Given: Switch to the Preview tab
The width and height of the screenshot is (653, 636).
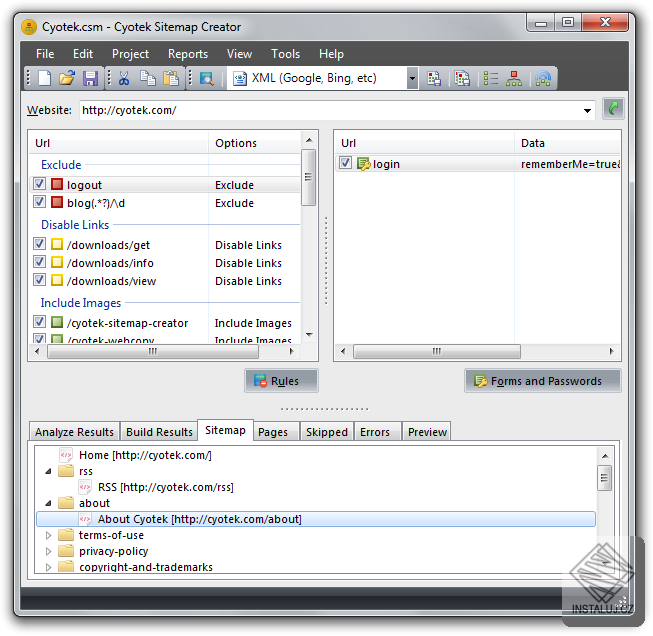Looking at the screenshot, I should click(x=427, y=432).
